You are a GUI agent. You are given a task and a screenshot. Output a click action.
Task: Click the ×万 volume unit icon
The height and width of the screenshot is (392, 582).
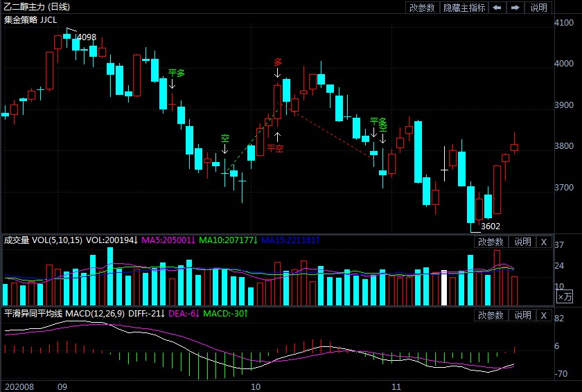click(x=565, y=296)
